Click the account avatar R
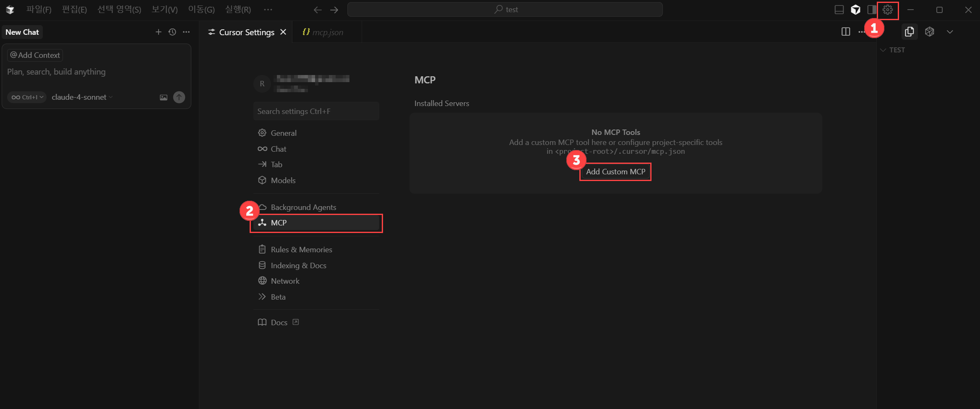The width and height of the screenshot is (980, 409). click(262, 84)
